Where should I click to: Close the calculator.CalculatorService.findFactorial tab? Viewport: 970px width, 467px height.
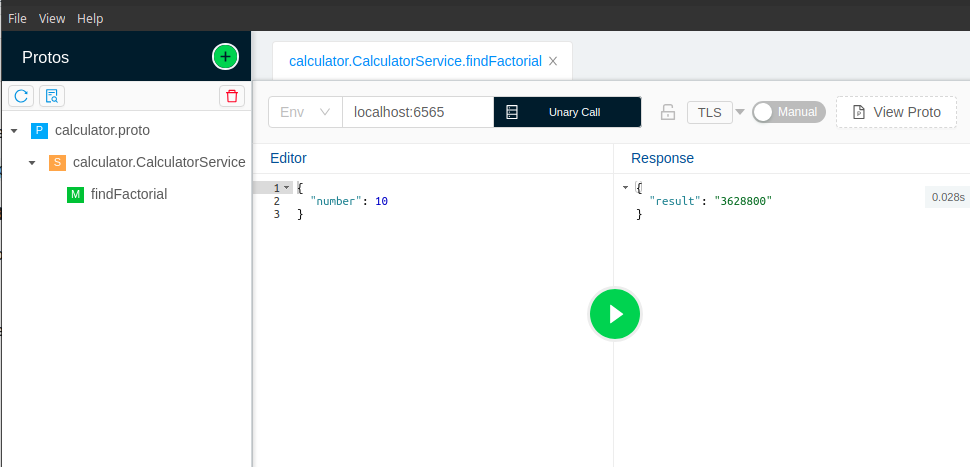pyautogui.click(x=553, y=61)
